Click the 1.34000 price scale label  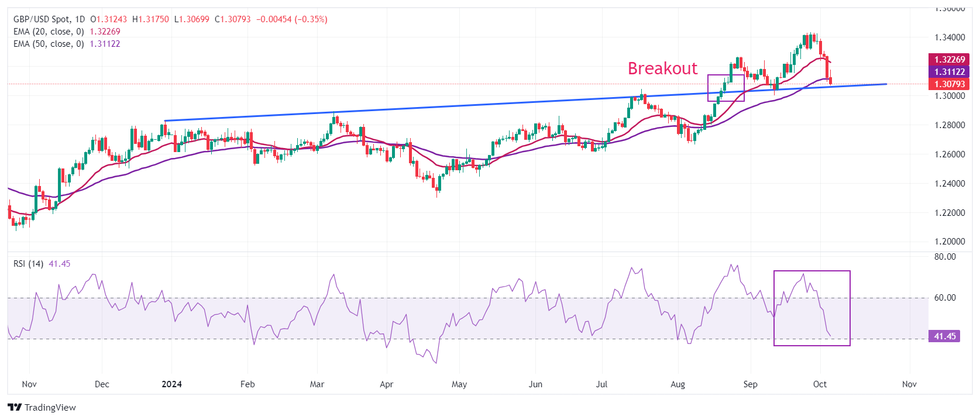click(x=950, y=37)
